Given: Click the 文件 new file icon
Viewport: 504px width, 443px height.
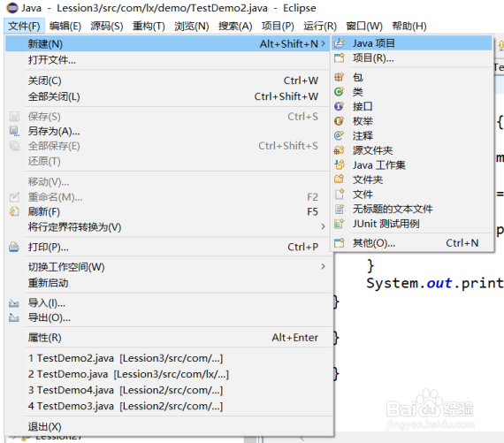Looking at the screenshot, I should (340, 195).
